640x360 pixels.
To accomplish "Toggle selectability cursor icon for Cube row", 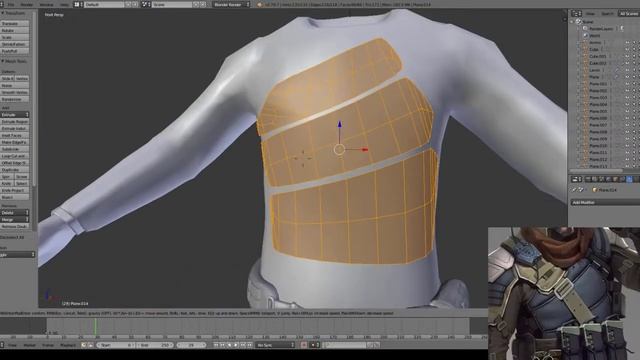I will pyautogui.click(x=633, y=49).
